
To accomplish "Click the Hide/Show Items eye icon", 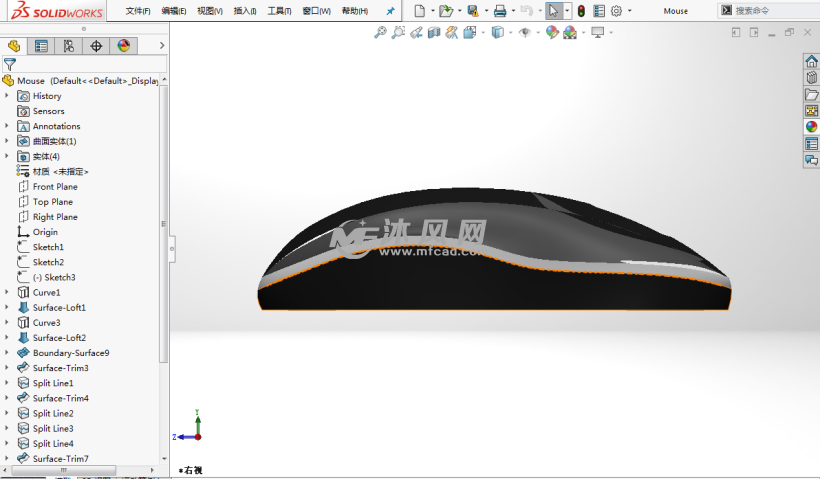I will 525,33.
